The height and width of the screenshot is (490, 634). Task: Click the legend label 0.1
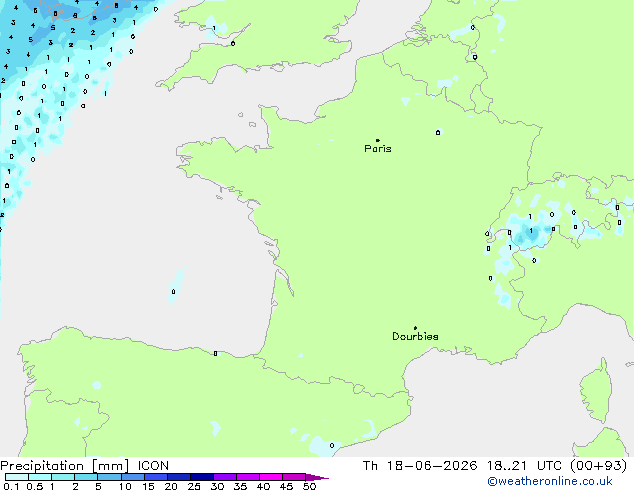(11, 486)
